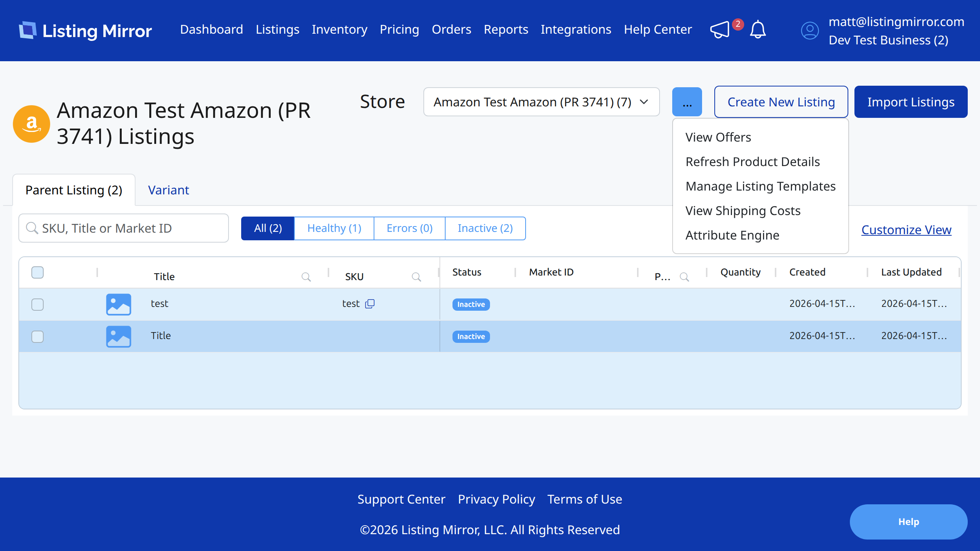Open the Customize View link

(906, 230)
